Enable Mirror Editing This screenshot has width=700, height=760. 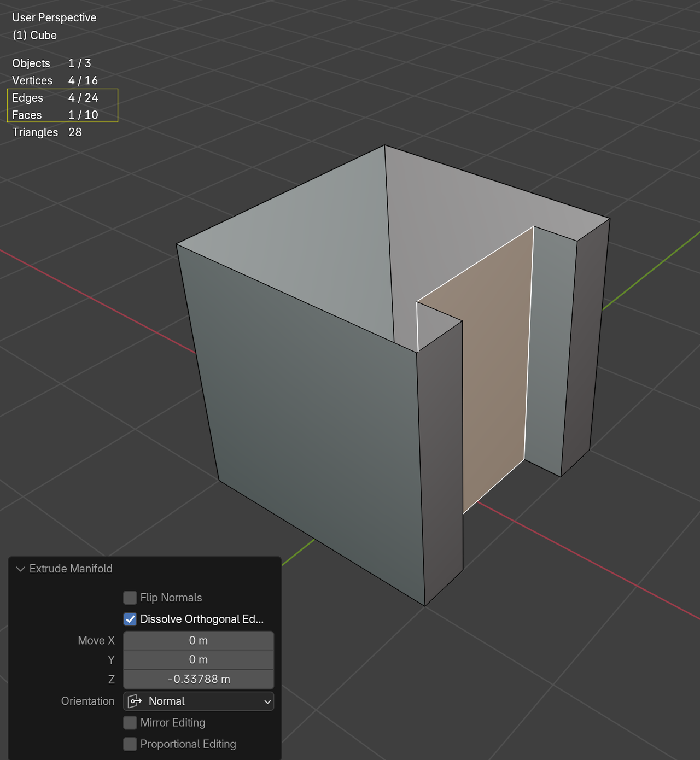(130, 722)
